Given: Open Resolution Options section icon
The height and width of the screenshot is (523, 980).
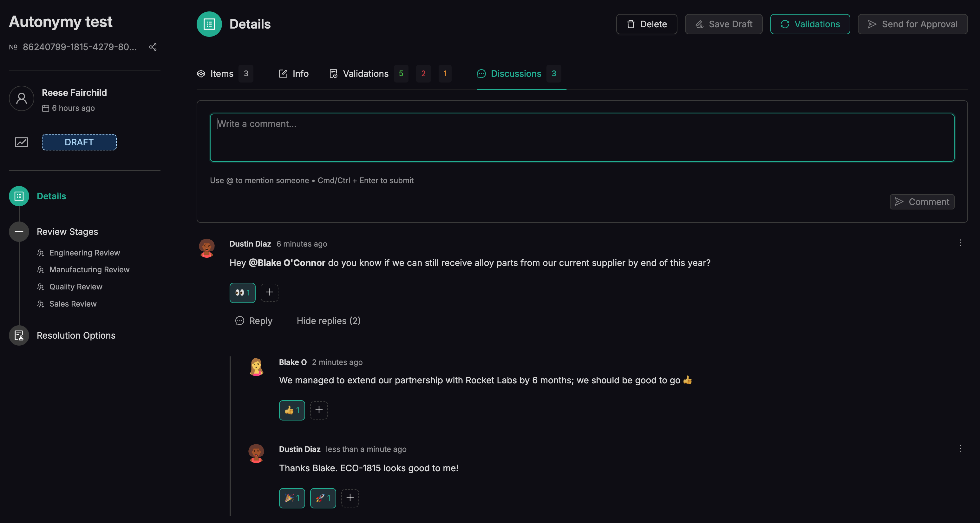Looking at the screenshot, I should (19, 335).
